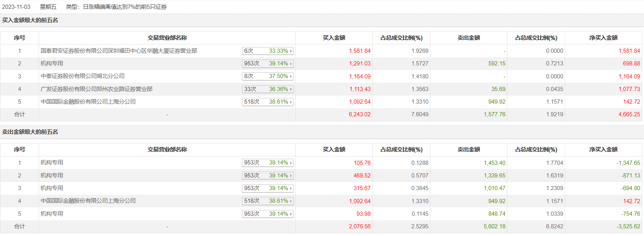This screenshot has height=236, width=644.
Task: Click the 卖出金额 header in the bottom table
Action: coord(469,150)
